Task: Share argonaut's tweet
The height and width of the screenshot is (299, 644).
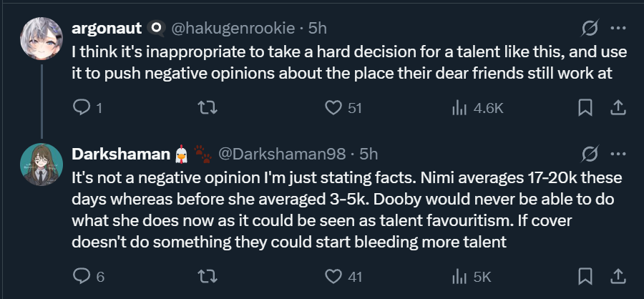Action: click(617, 108)
